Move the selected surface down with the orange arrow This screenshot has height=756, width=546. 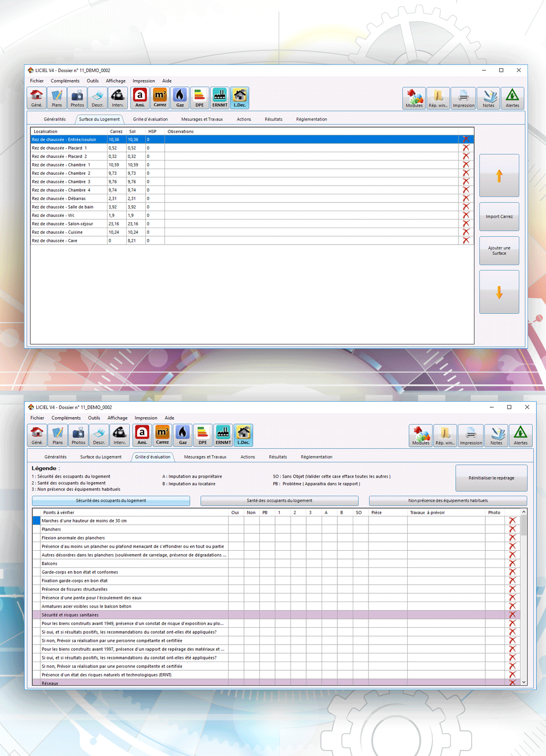click(499, 293)
